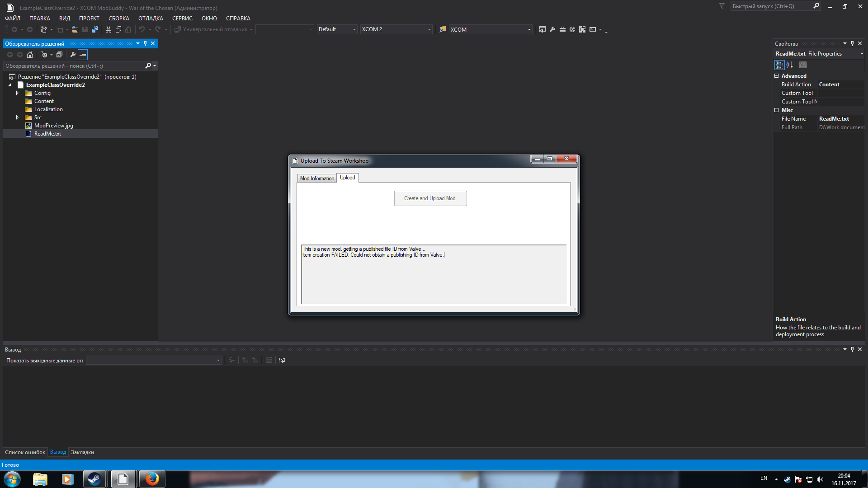The width and height of the screenshot is (868, 488).
Task: Click the Create and Upload Mod button
Action: (430, 198)
